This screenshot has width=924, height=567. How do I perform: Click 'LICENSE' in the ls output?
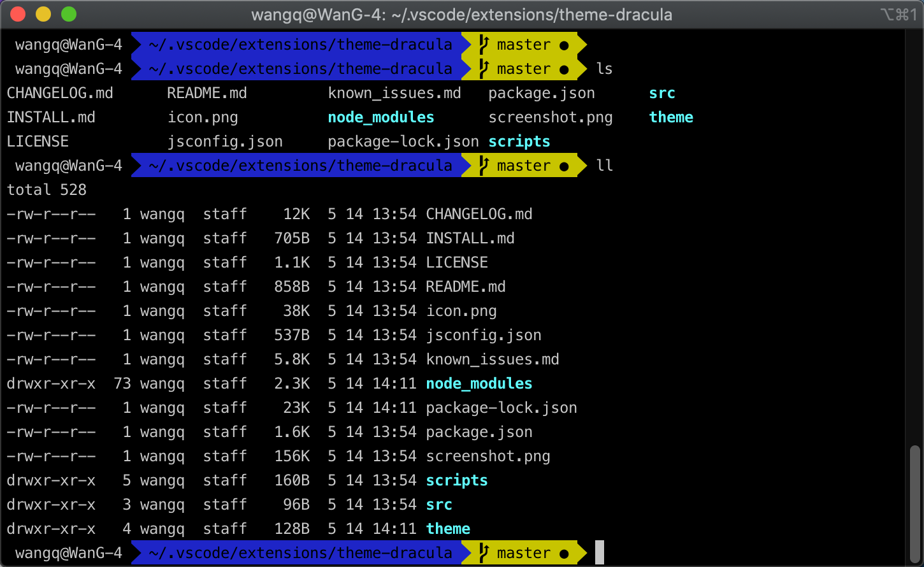coord(38,141)
